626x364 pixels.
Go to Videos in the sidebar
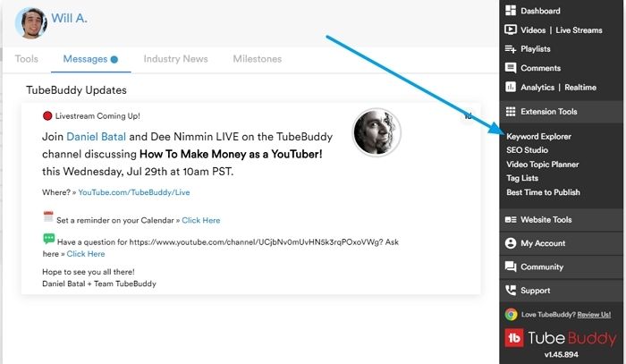point(533,30)
